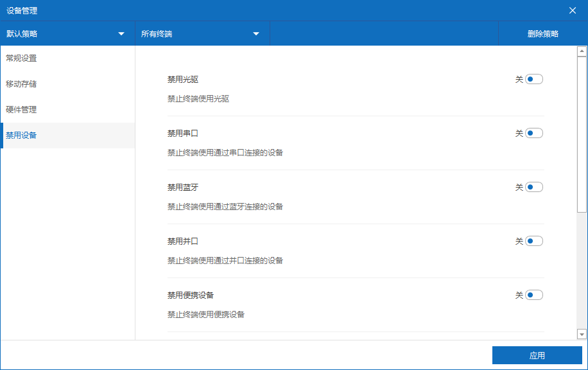Toggle the 禁用光驱 switch
The height and width of the screenshot is (370, 588).
click(x=533, y=79)
